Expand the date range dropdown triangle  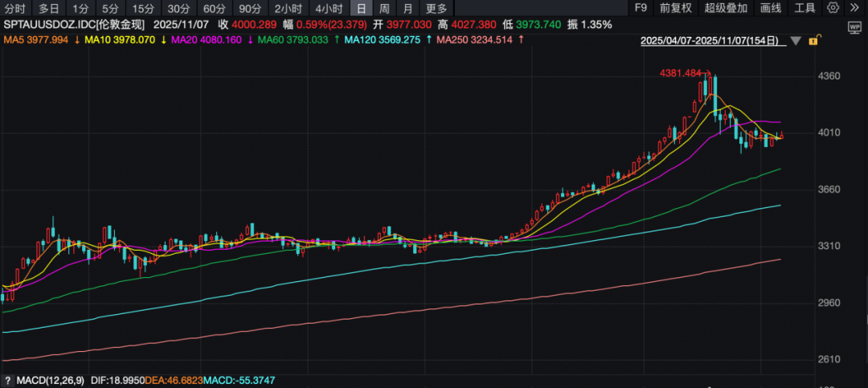point(795,41)
